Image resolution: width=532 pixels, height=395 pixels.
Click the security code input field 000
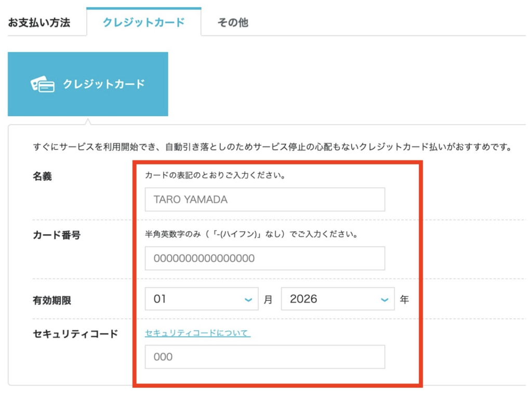[x=264, y=357]
